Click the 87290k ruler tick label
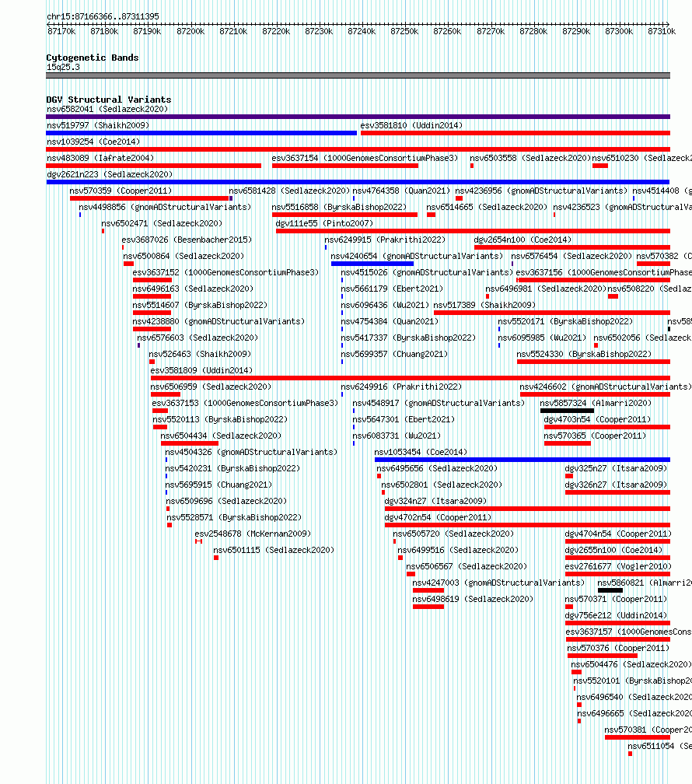The height and width of the screenshot is (784, 692). click(576, 31)
